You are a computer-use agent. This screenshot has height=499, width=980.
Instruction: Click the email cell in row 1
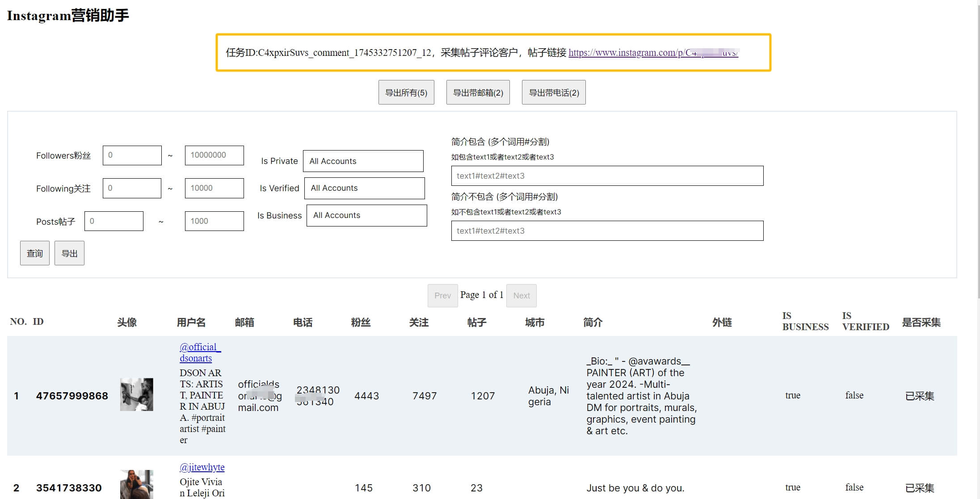260,396
